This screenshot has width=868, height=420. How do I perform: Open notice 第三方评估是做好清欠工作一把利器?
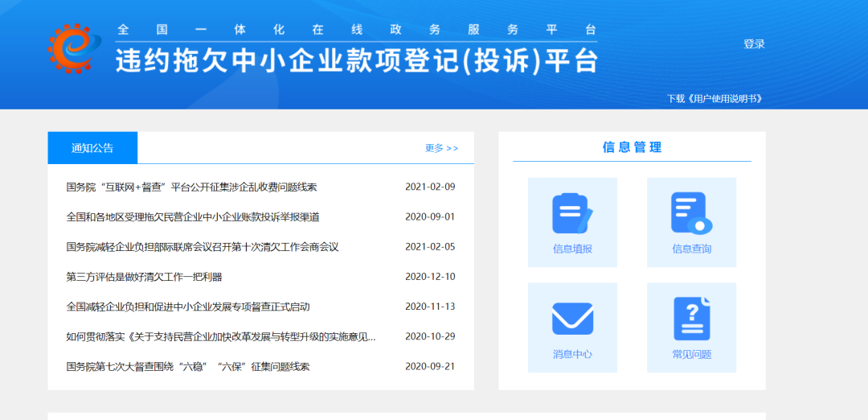(x=144, y=277)
